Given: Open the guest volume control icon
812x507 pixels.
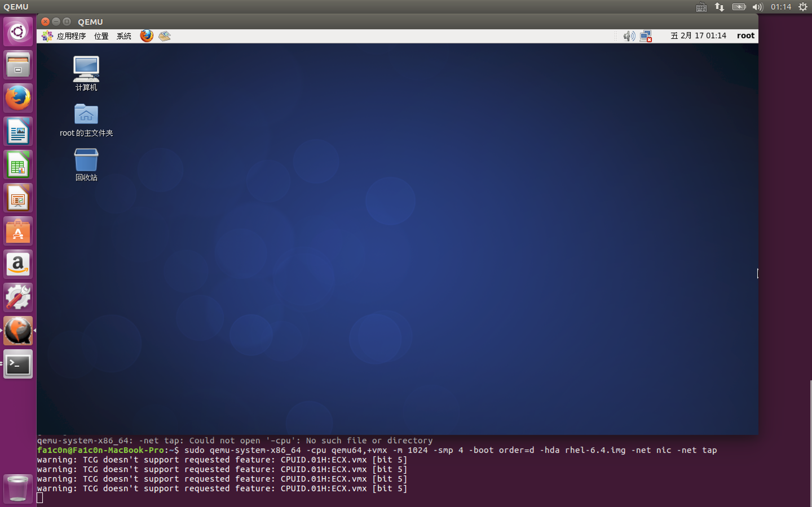Looking at the screenshot, I should coord(629,35).
